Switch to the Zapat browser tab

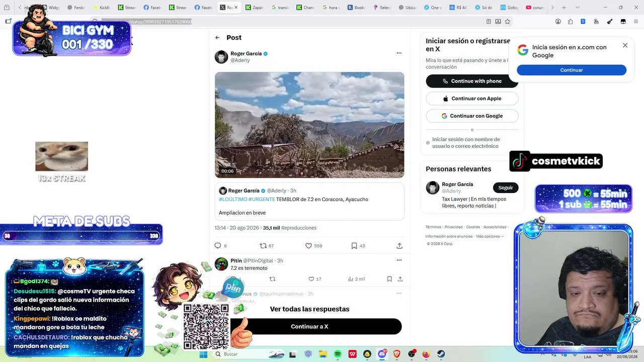[x=255, y=8]
